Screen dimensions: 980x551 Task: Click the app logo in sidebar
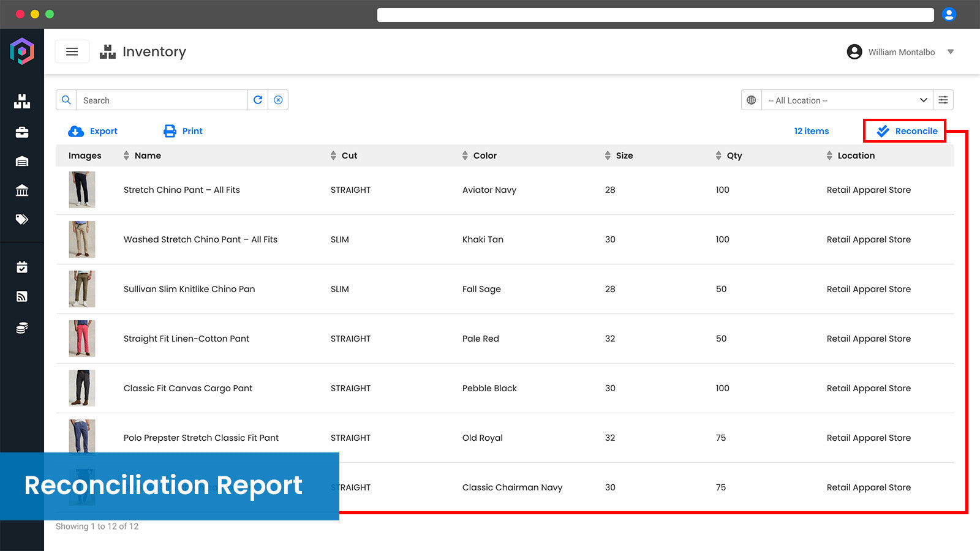(x=22, y=51)
